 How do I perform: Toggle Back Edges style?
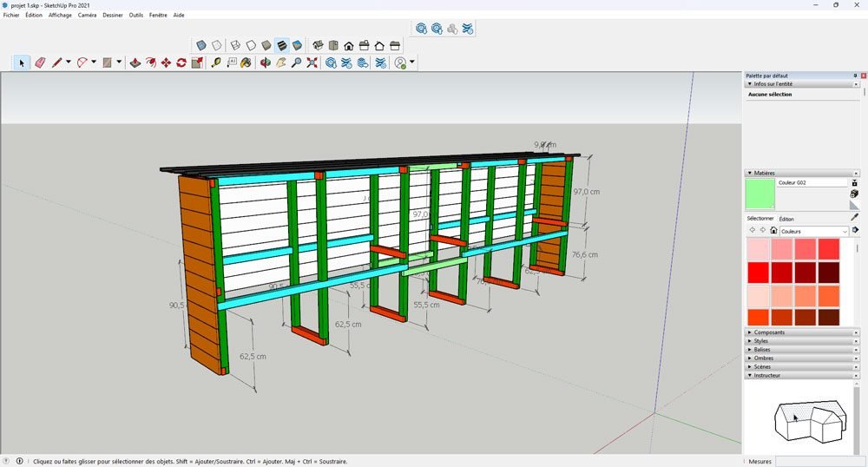click(217, 45)
